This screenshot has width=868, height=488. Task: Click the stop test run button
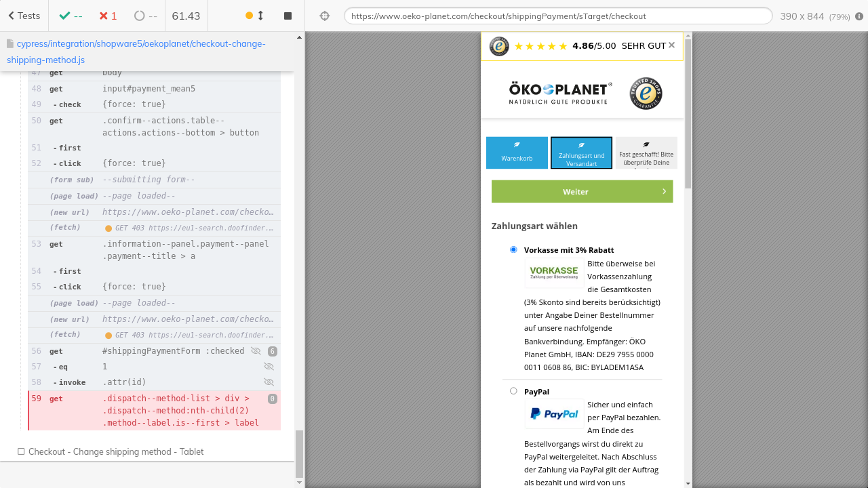coord(288,16)
